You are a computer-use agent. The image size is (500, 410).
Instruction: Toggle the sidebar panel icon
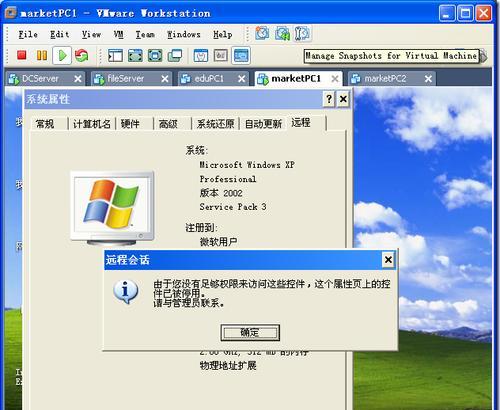pos(115,55)
